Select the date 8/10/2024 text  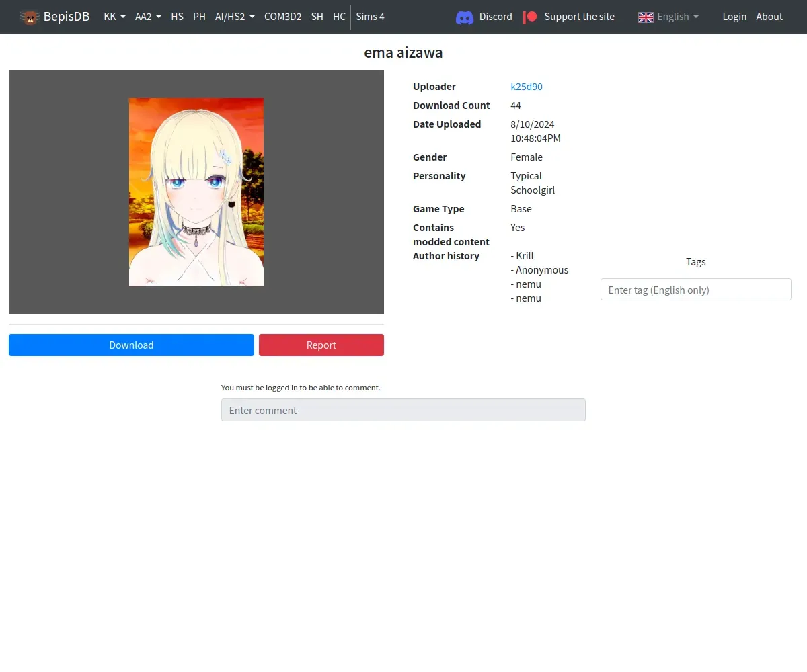[533, 124]
